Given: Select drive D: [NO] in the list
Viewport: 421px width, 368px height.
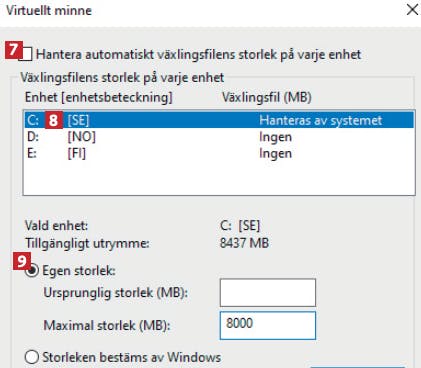Looking at the screenshot, I should coord(219,137).
